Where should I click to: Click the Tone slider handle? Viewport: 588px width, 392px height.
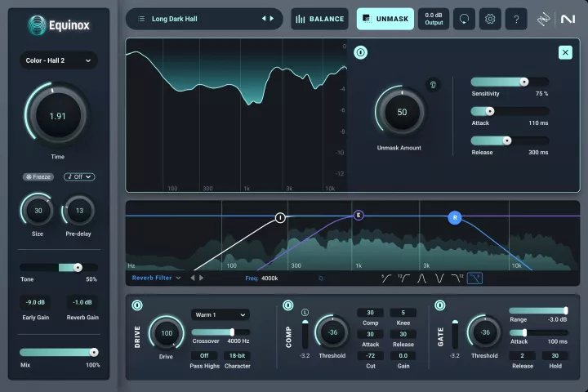[x=78, y=268]
